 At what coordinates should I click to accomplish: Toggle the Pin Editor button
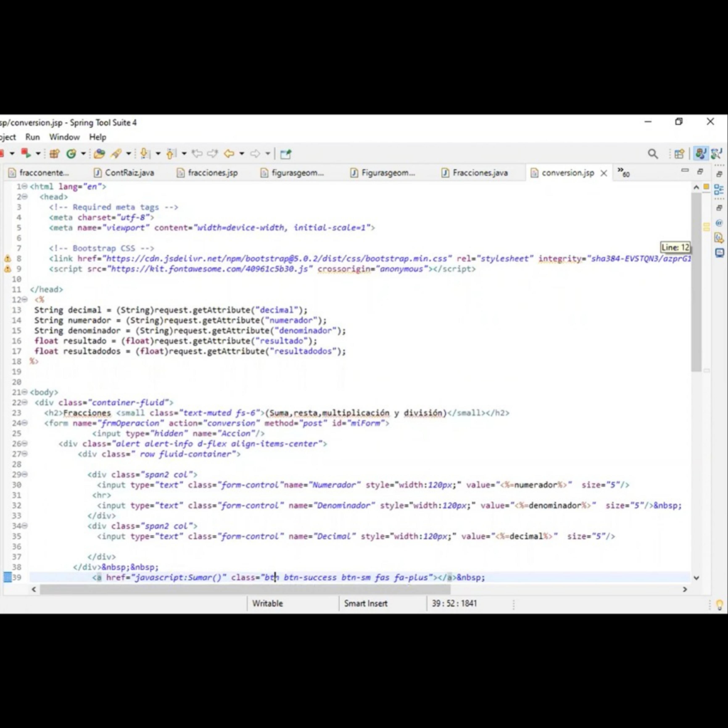pyautogui.click(x=286, y=154)
